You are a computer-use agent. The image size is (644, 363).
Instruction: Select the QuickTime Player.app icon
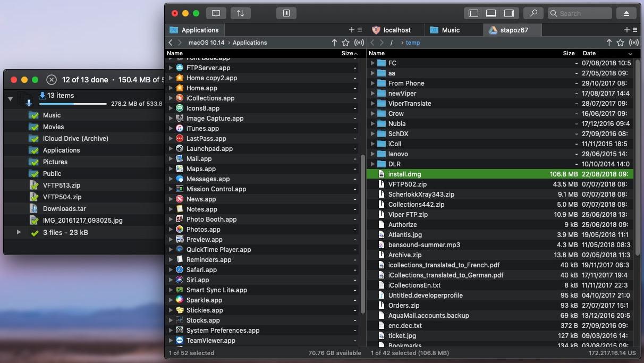click(x=180, y=250)
